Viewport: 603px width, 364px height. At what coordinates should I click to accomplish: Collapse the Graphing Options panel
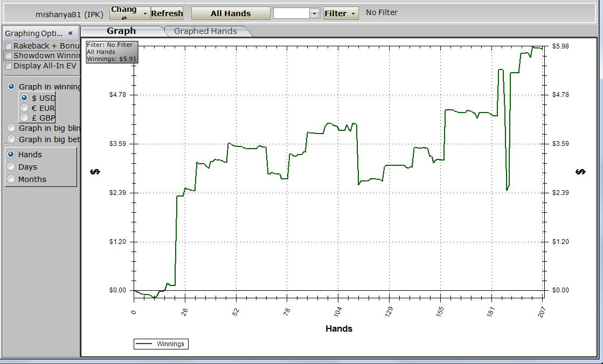70,33
